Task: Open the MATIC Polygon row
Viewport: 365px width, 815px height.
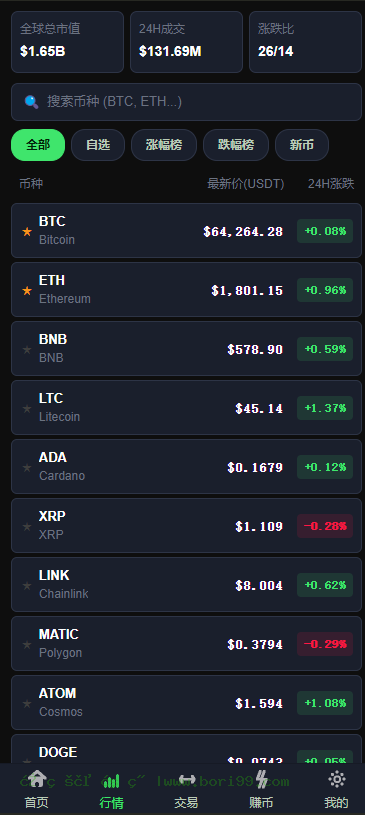Action: pos(186,643)
